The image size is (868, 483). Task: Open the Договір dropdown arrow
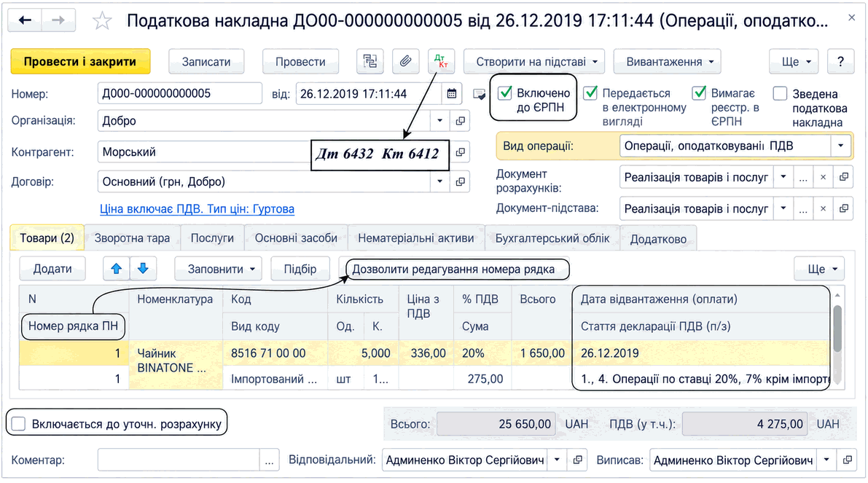pos(439,181)
